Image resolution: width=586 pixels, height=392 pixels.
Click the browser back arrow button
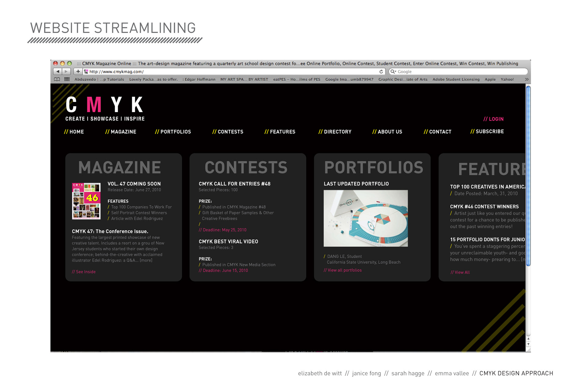tap(57, 72)
